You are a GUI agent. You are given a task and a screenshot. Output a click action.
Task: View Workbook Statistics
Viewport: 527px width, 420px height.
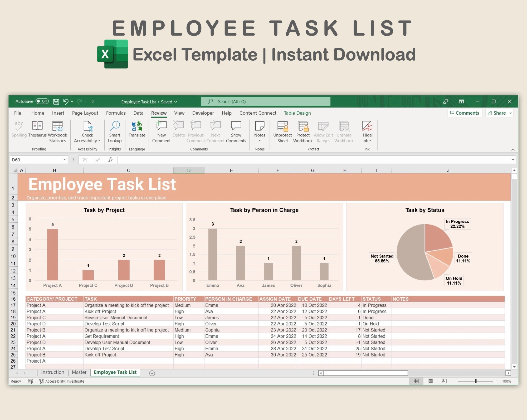pyautogui.click(x=58, y=131)
